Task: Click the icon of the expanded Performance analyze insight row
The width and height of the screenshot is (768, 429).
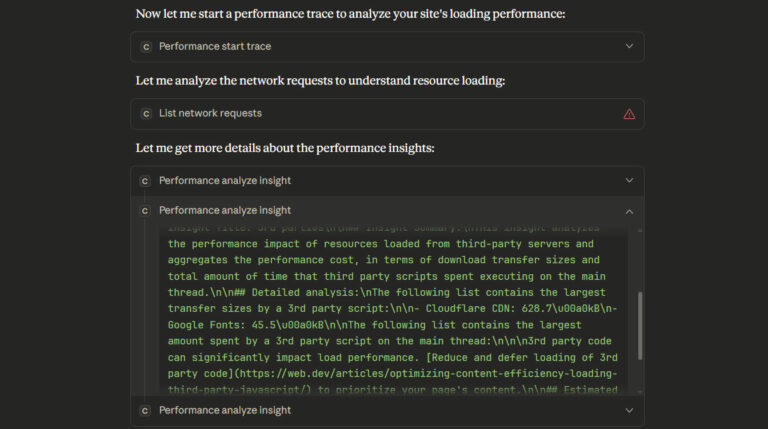Action: pyautogui.click(x=146, y=211)
